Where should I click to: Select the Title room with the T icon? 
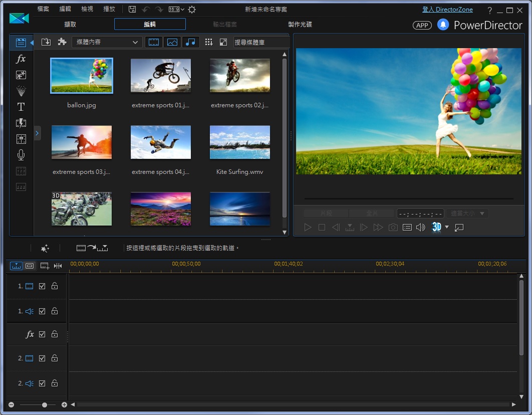21,107
